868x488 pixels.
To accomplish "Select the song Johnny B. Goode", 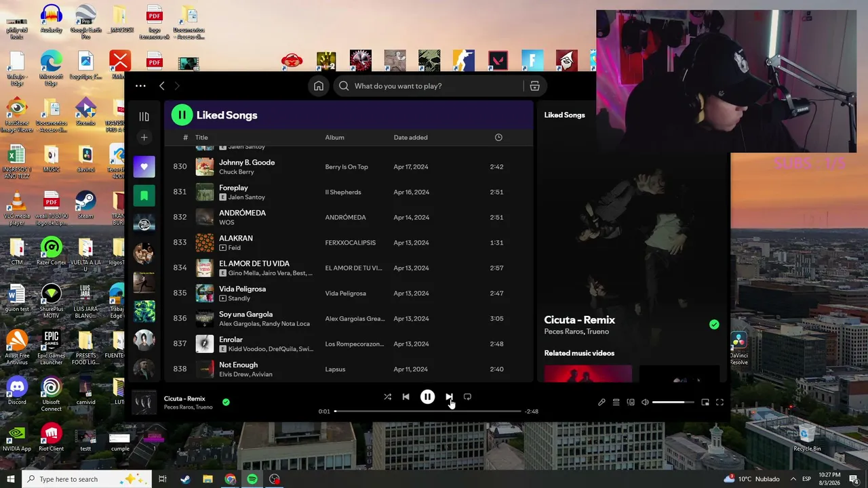I will click(247, 163).
